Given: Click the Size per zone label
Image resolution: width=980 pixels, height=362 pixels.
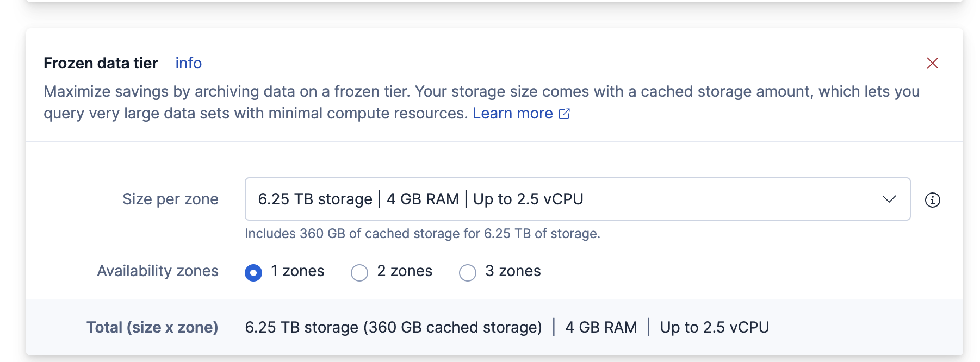Looking at the screenshot, I should (x=170, y=199).
